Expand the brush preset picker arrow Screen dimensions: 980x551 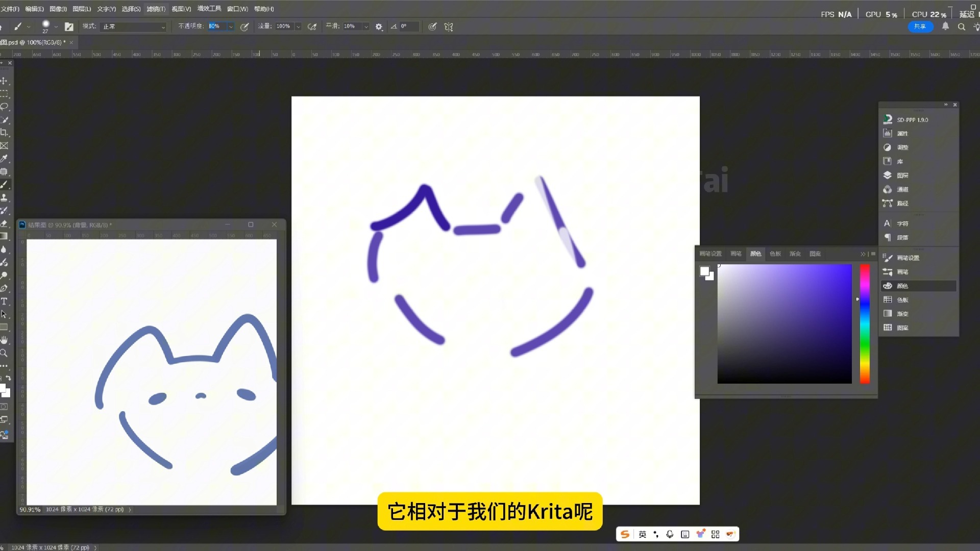[56, 27]
